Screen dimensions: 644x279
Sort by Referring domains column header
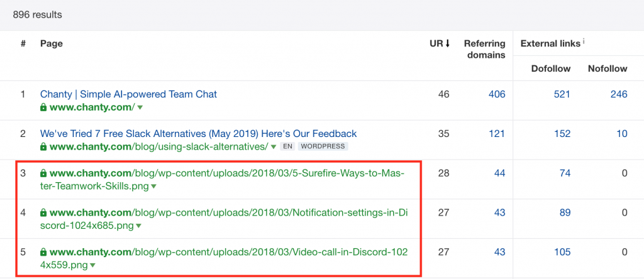pyautogui.click(x=485, y=49)
